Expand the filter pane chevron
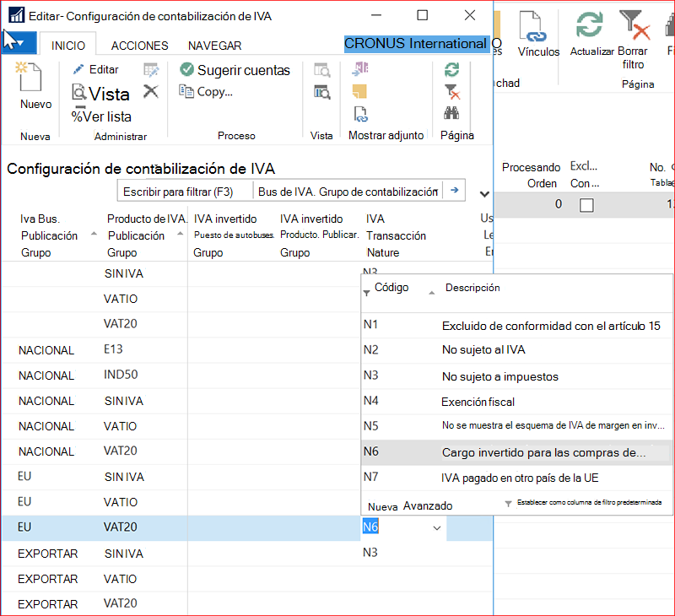Image resolution: width=675 pixels, height=616 pixels. (x=484, y=194)
